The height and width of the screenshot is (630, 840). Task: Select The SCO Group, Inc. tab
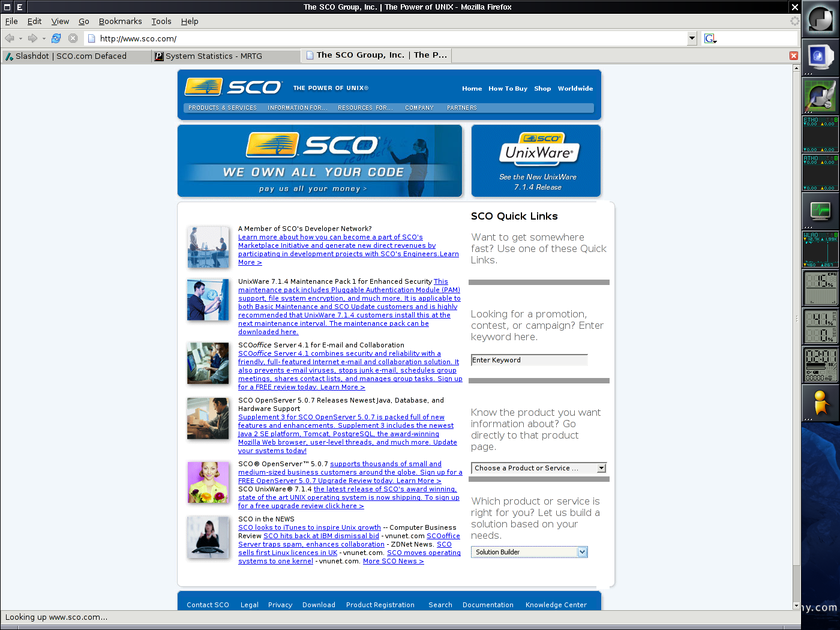[376, 55]
